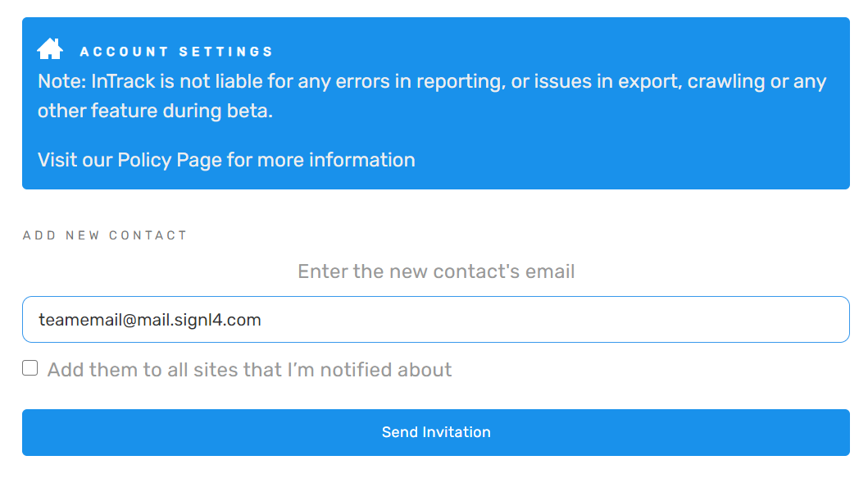
Task: Click 'other feature during beta' line
Action: 155,111
